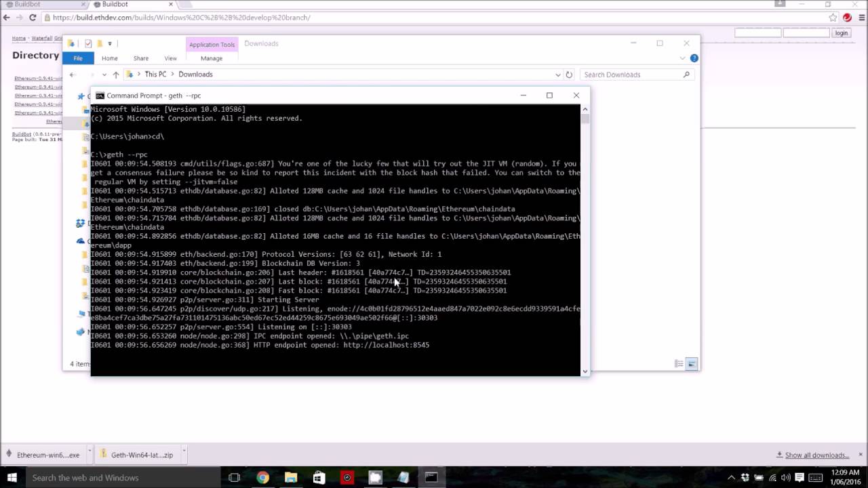Screen dimensions: 868x488
Task: Click the Dropbox tray icon
Action: point(744,478)
